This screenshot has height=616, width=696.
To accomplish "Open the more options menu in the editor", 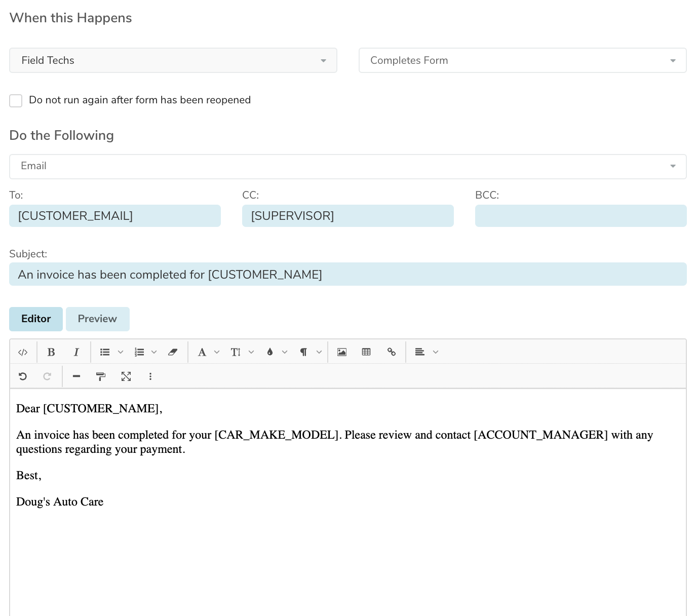I will tap(150, 376).
